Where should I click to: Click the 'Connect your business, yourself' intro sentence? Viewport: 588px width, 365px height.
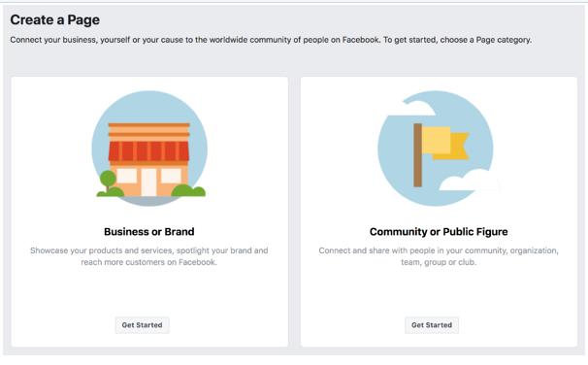pos(271,40)
